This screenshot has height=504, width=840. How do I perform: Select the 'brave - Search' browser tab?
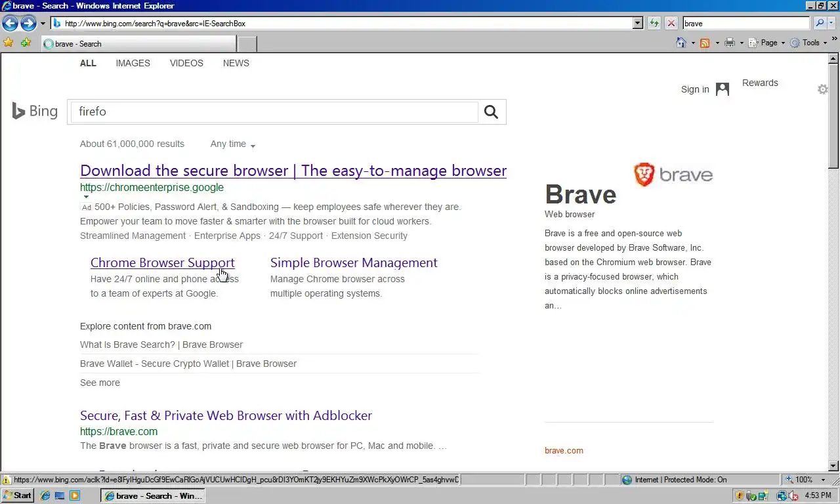(x=138, y=44)
